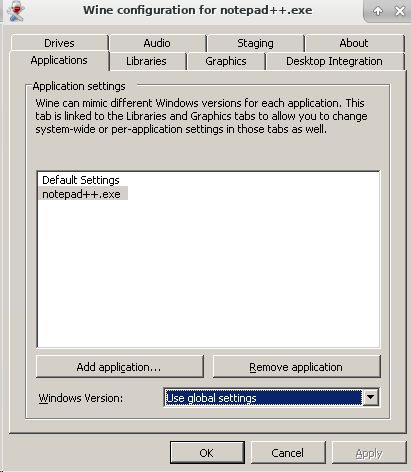Open the Graphics tab
The width and height of the screenshot is (411, 472).
[x=226, y=61]
